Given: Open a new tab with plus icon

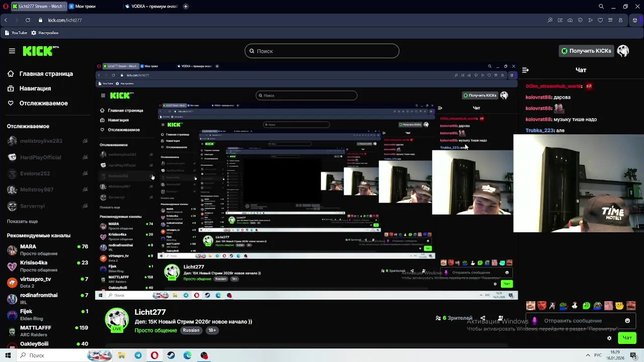Looking at the screenshot, I should [186, 7].
